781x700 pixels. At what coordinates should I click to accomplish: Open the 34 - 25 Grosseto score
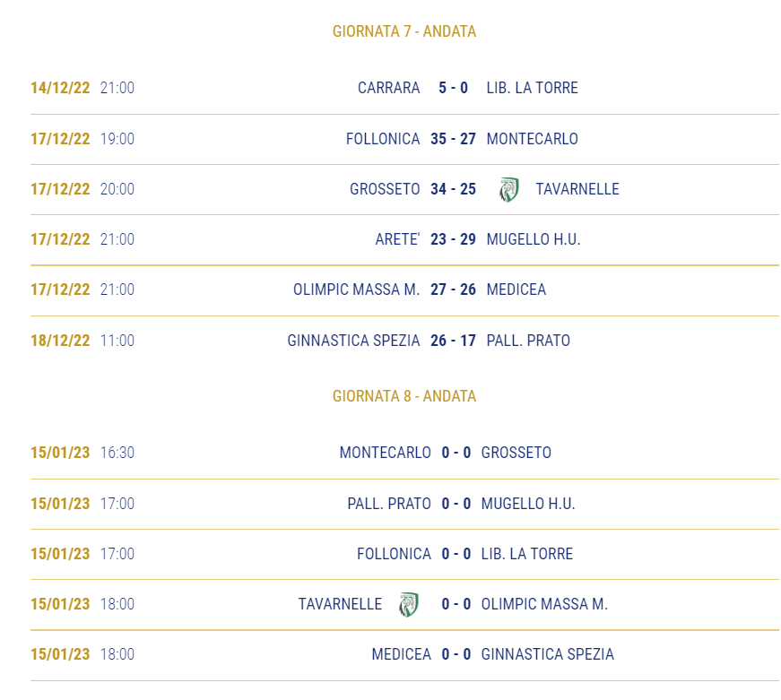coord(453,189)
